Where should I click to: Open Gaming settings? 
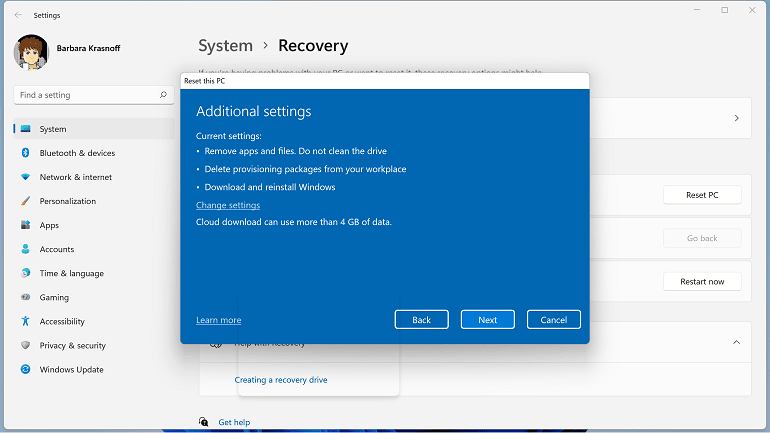click(94, 297)
